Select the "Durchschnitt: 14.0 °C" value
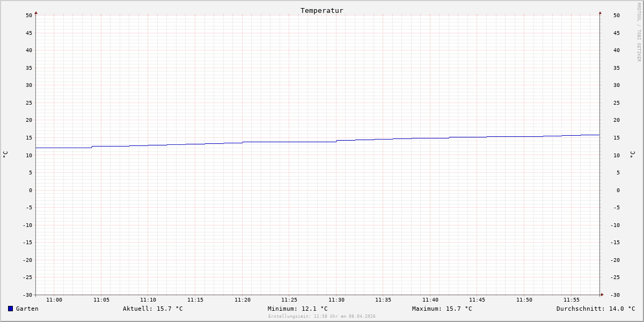Screen dimensions: 644x322 pyautogui.click(x=596, y=309)
